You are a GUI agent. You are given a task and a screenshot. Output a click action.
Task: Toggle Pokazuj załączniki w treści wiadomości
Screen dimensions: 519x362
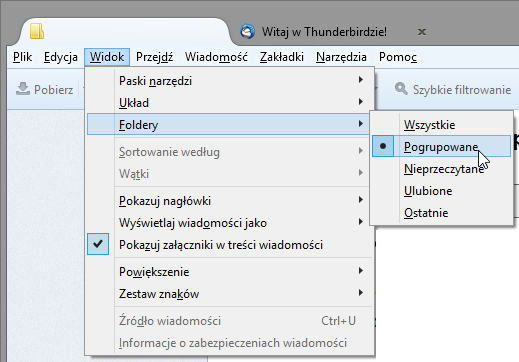(x=229, y=245)
